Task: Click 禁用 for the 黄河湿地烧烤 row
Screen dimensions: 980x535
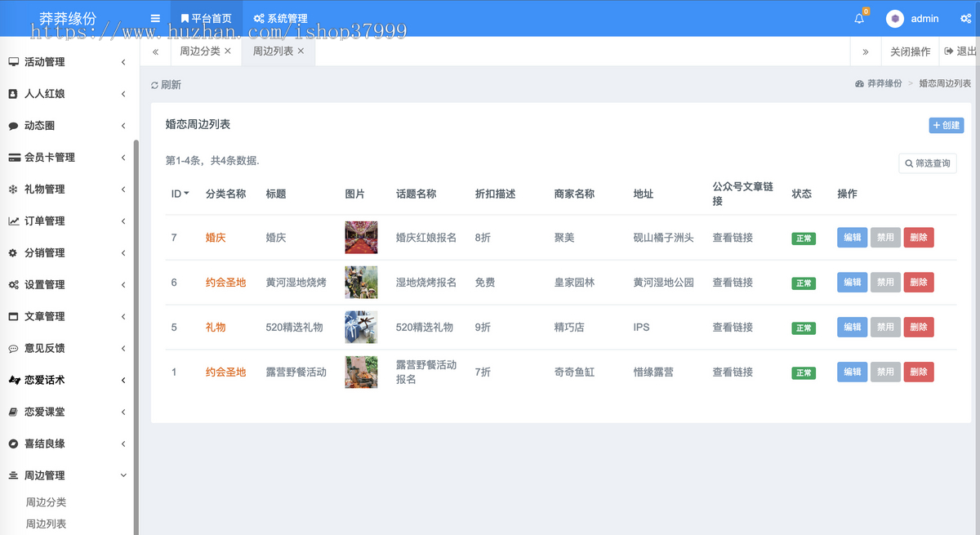Action: coord(885,283)
